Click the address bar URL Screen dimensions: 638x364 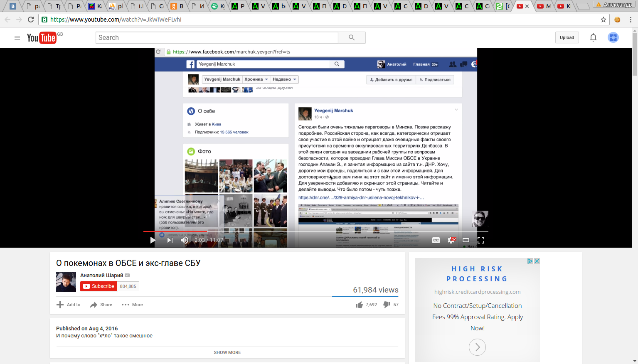[116, 20]
